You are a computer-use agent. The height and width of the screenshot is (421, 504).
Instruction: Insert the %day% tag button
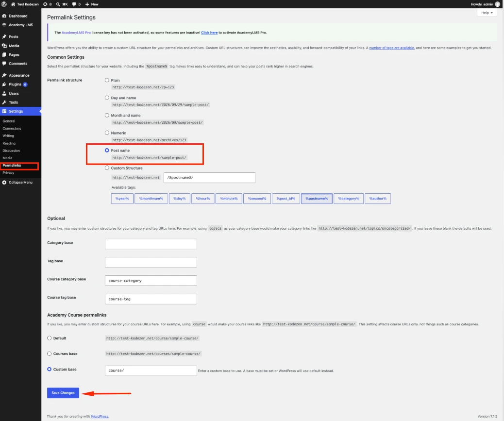(x=180, y=199)
